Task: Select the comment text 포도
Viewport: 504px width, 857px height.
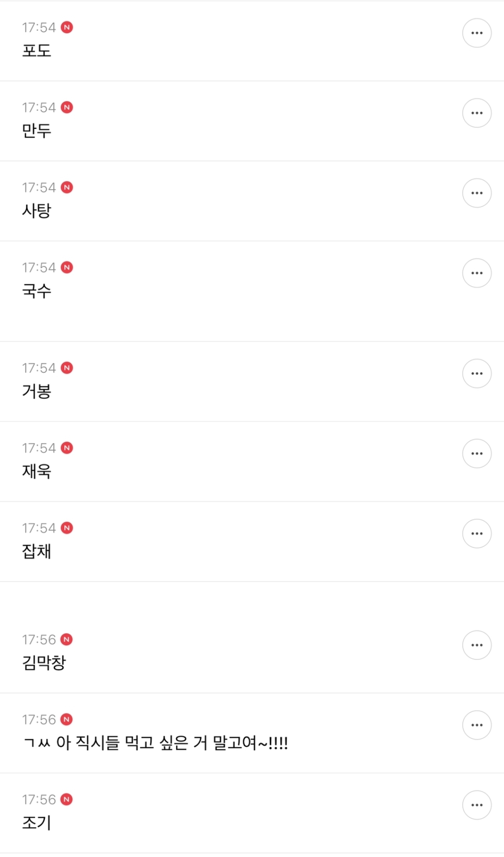Action: tap(37, 51)
